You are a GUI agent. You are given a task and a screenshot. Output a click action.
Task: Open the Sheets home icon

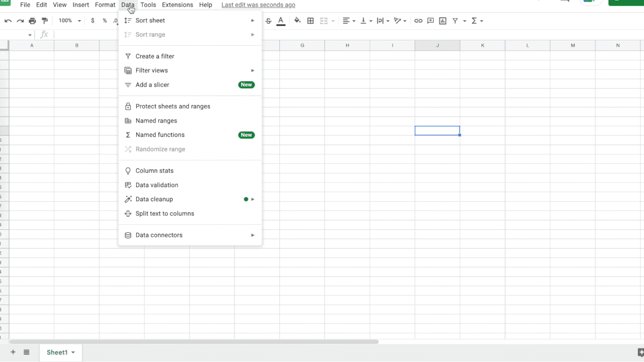click(x=5, y=3)
